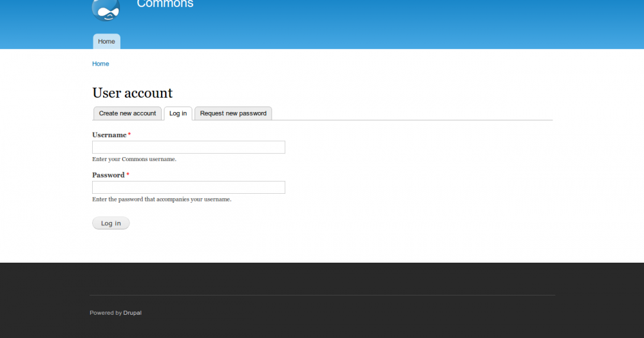Click the Password field label

[x=108, y=175]
